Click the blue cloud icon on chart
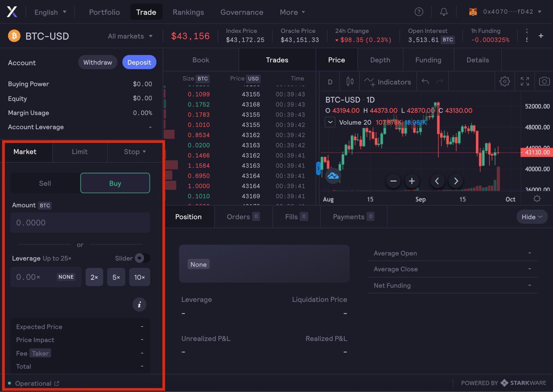 tap(333, 176)
